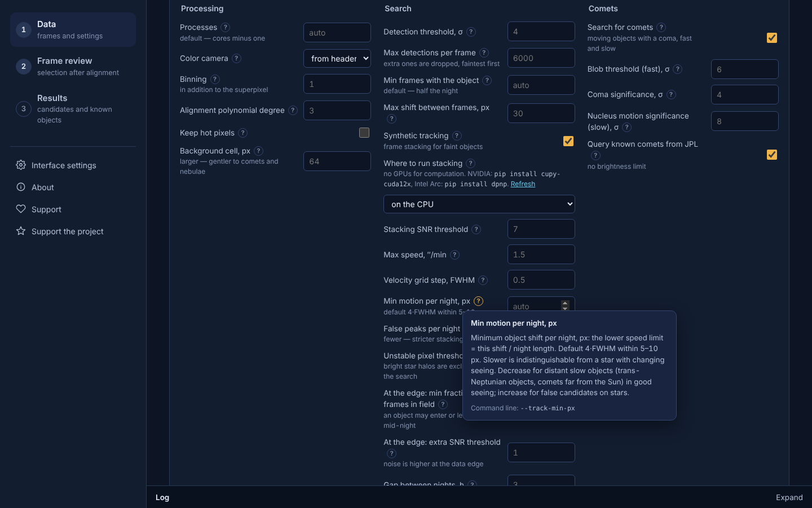The image size is (812, 508).
Task: Click Velocity grid step help icon
Action: (483, 280)
